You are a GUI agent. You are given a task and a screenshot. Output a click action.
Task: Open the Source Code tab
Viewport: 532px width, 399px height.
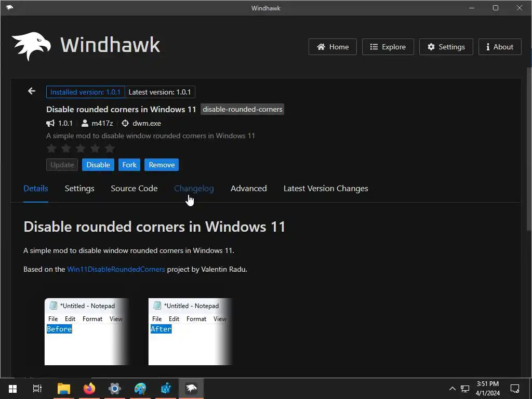click(134, 189)
